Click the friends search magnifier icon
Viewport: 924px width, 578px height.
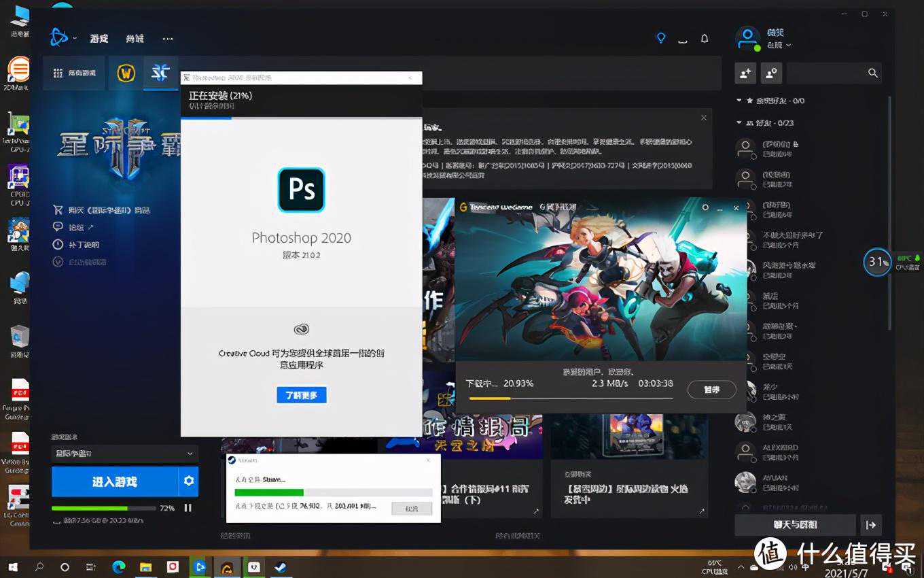(x=873, y=73)
